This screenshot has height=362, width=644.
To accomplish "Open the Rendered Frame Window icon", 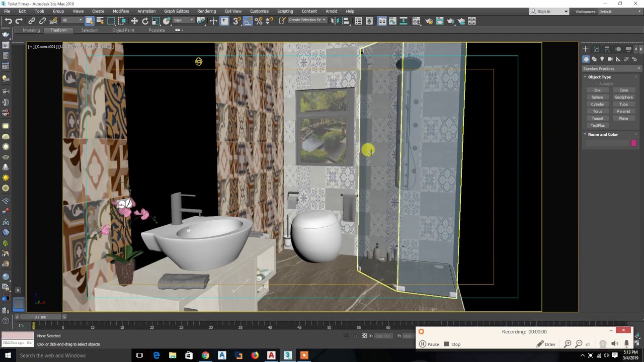I will tap(439, 21).
